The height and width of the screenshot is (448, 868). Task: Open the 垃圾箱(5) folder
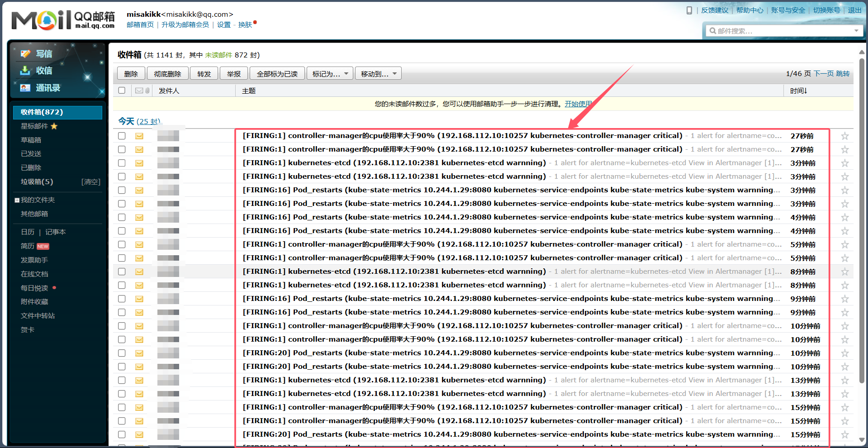coord(37,182)
